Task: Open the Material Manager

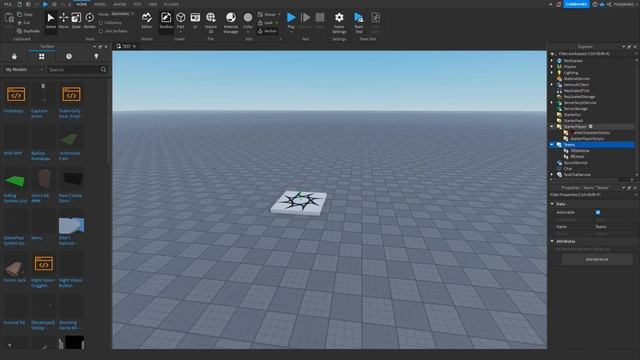Action: [x=231, y=22]
